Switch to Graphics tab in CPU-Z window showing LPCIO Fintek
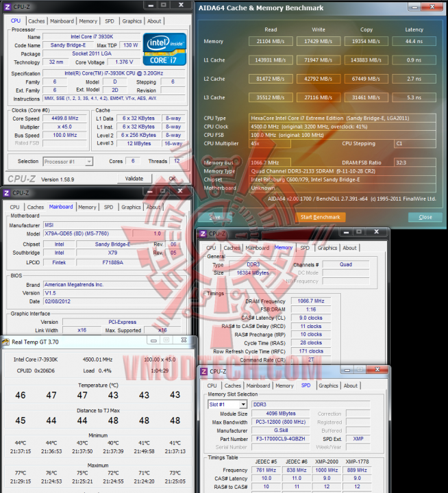Screen dimensions: 448x493 tap(131, 207)
